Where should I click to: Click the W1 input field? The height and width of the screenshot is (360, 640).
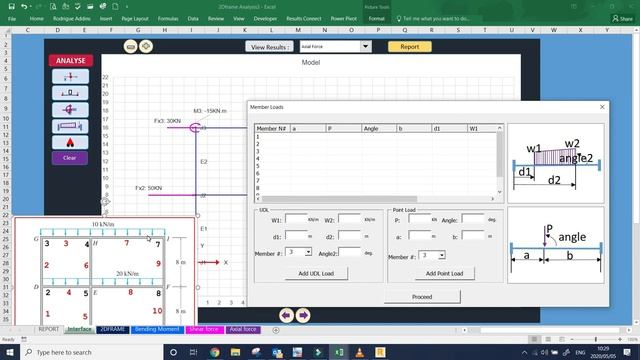coord(296,219)
